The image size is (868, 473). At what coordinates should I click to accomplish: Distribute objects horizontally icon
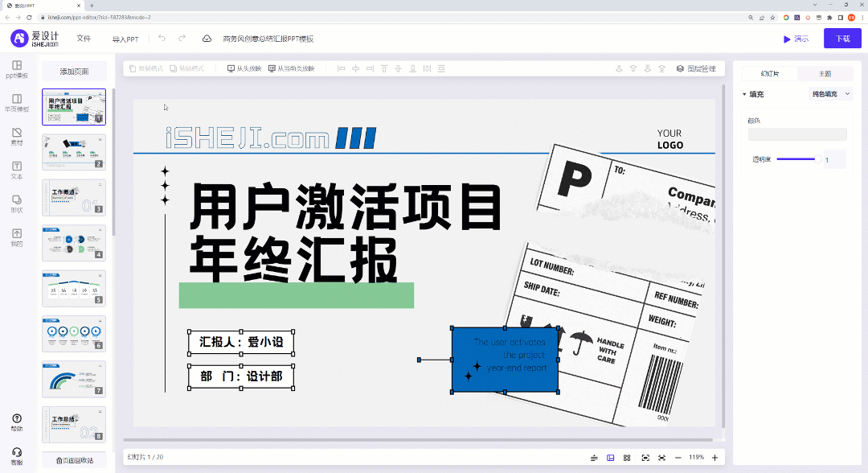tap(427, 68)
